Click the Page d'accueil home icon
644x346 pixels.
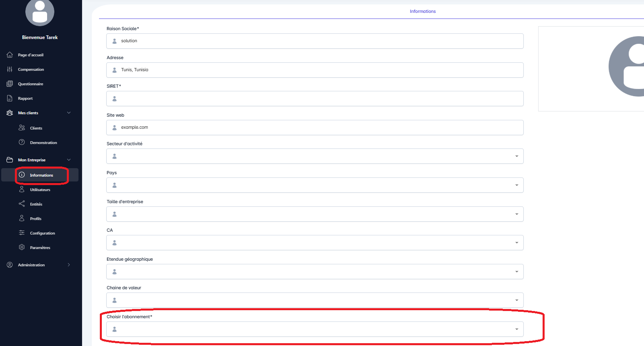point(10,55)
